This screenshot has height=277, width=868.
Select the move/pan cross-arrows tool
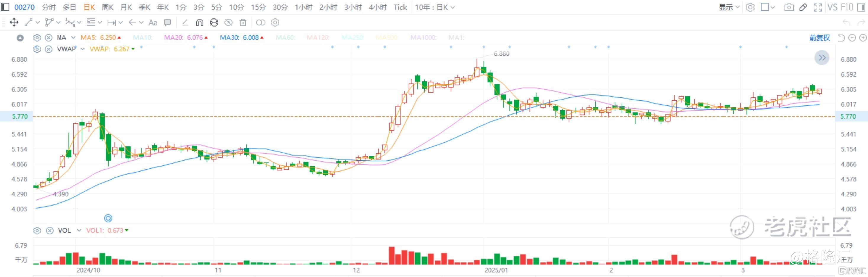(x=14, y=22)
